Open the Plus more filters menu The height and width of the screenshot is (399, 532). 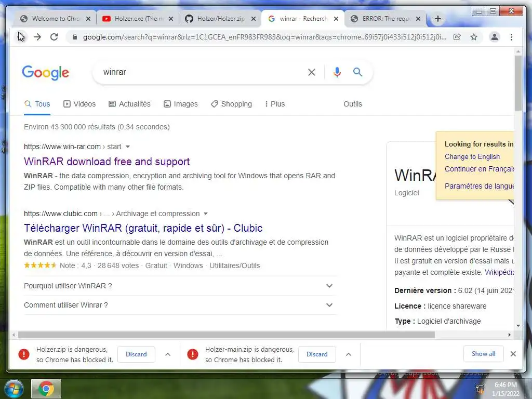click(x=275, y=104)
